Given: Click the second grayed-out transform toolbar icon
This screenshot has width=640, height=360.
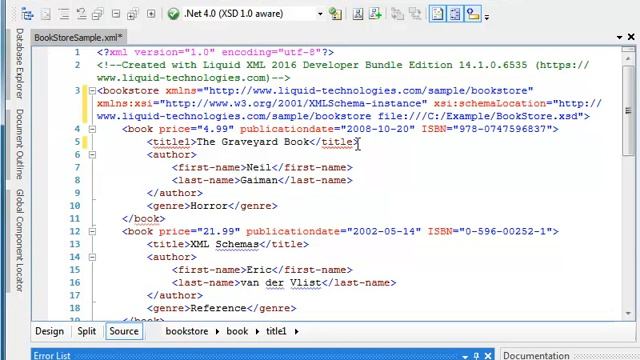Looking at the screenshot, I should 415,14.
